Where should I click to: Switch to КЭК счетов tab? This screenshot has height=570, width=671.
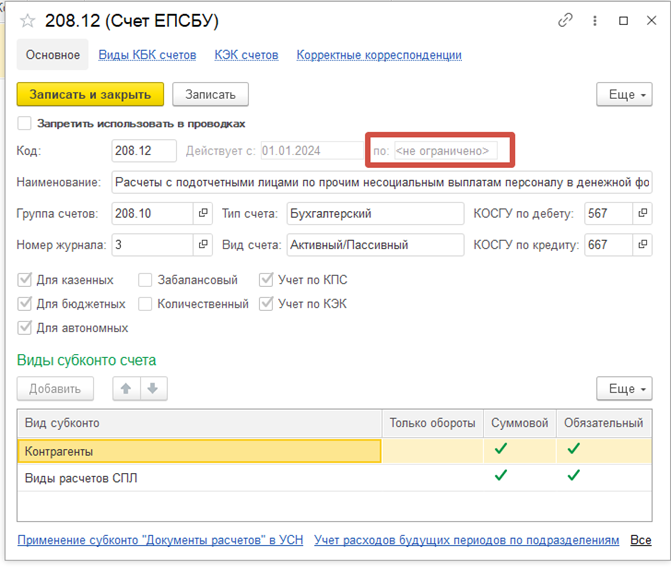point(246,55)
